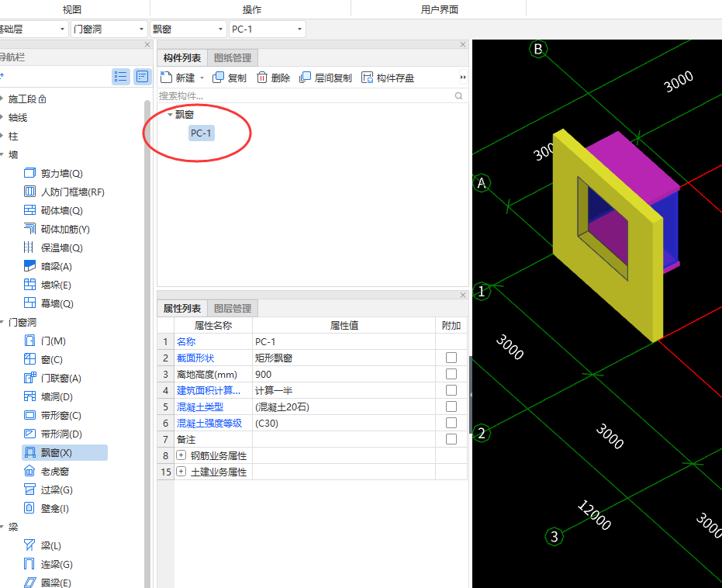Expand 钢筋业务属性 property group

point(181,455)
